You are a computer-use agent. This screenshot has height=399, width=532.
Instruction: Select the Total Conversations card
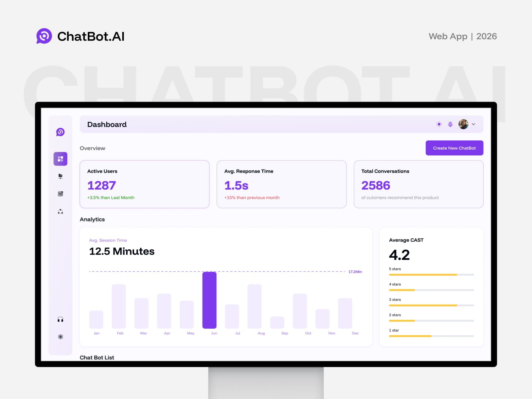(419, 184)
